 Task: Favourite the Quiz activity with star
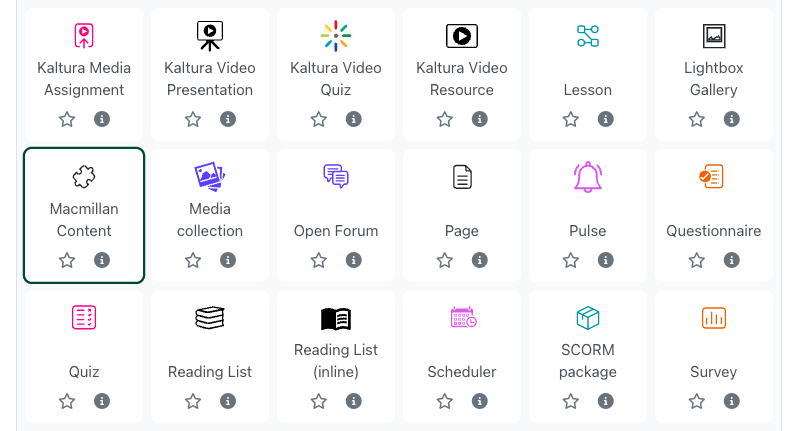(x=67, y=401)
